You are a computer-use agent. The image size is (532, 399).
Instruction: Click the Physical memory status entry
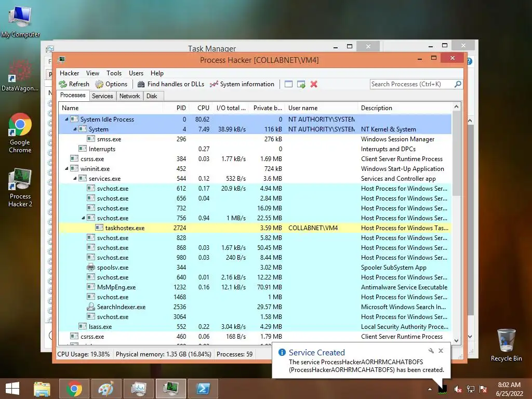164,354
